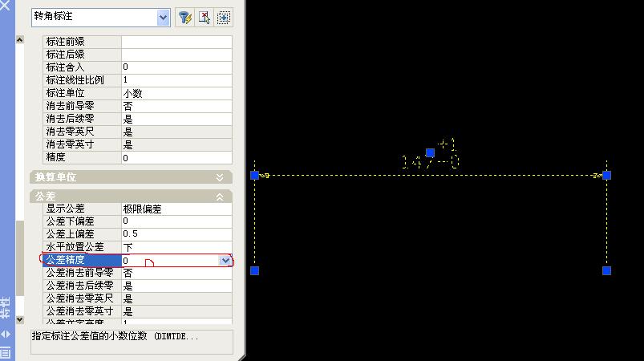The image size is (644, 361).
Task: Select the 消去后续零 value 是
Action: pyautogui.click(x=176, y=119)
